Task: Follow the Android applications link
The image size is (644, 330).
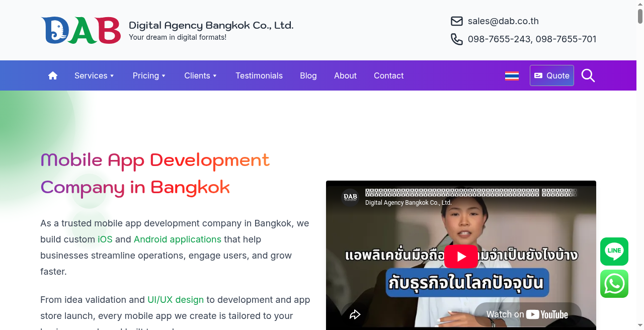Action: [178, 239]
